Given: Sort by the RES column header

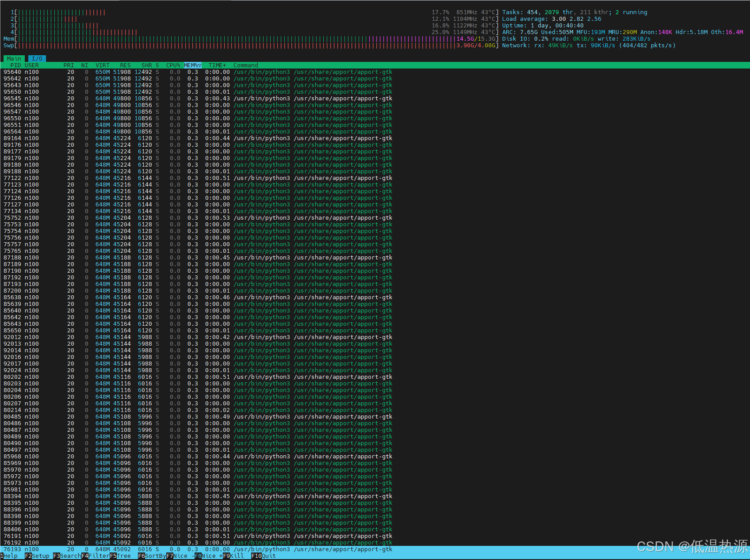Looking at the screenshot, I should (x=125, y=65).
